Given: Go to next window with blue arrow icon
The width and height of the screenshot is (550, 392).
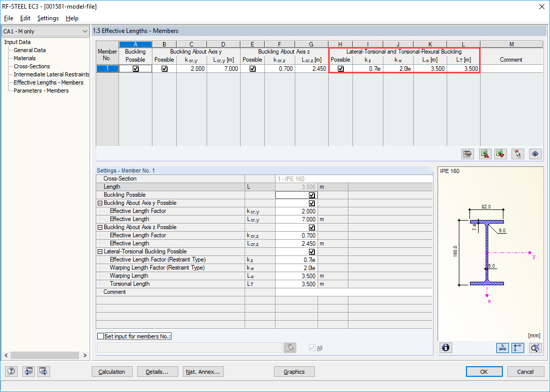Looking at the screenshot, I should pyautogui.click(x=43, y=371).
